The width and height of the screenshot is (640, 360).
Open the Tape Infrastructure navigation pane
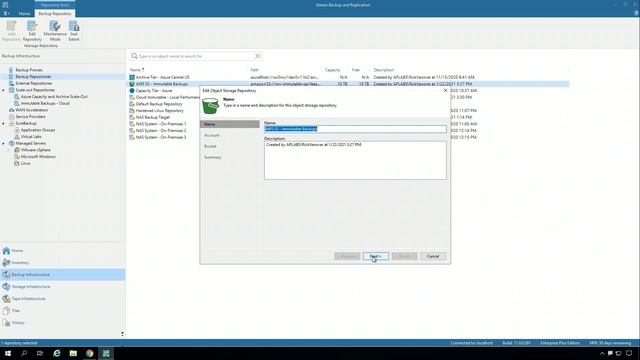(63, 299)
